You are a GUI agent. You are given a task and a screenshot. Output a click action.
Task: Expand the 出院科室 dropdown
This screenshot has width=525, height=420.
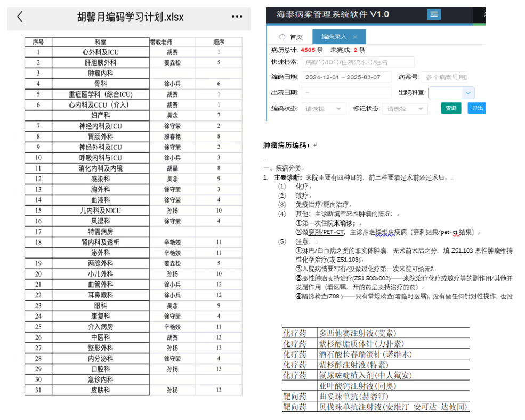[x=451, y=93]
